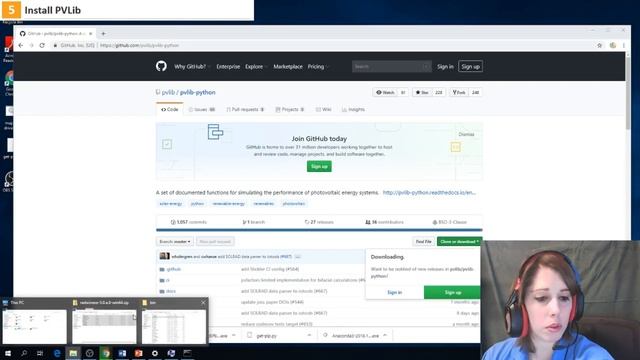Click the profile icon beside bookmark star
Image resolution: width=640 pixels, height=360 pixels.
point(613,45)
